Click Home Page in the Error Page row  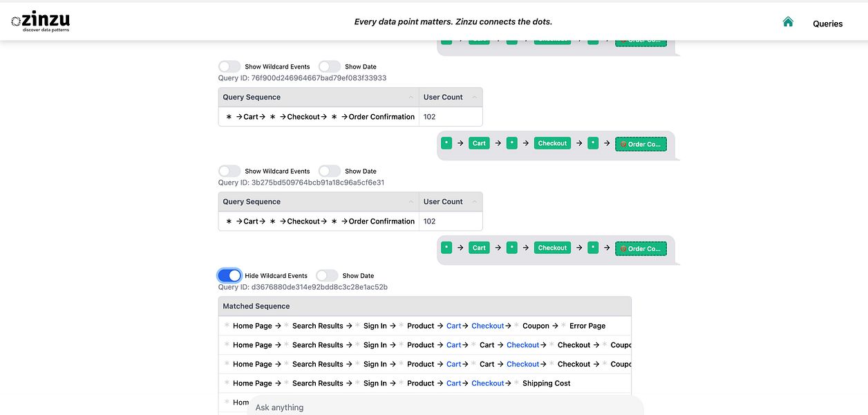click(252, 326)
